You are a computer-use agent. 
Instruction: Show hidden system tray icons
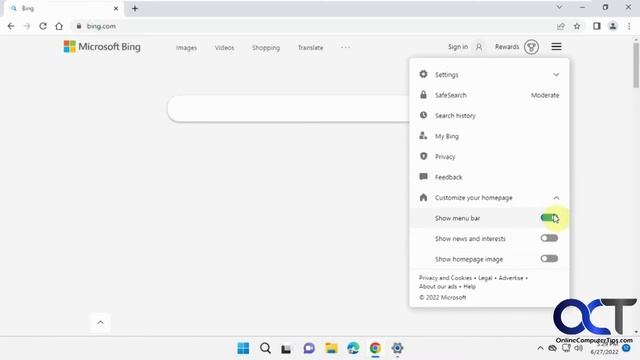[540, 348]
